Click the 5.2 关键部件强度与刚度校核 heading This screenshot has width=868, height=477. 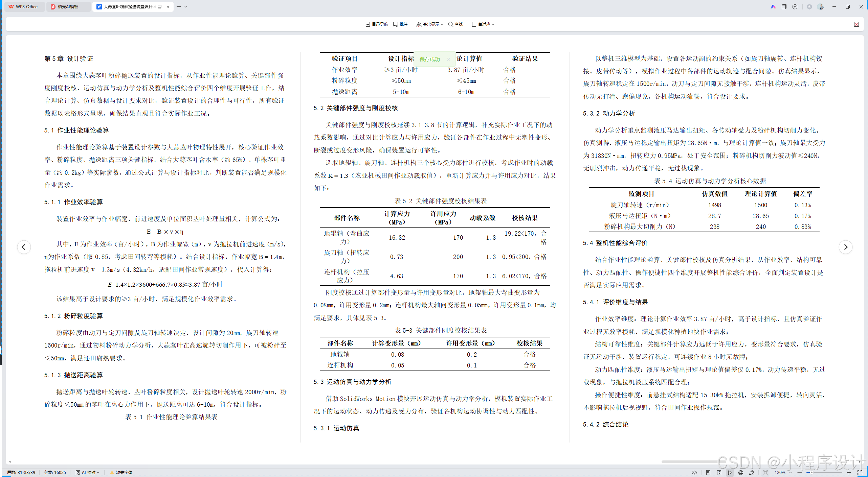(x=356, y=108)
